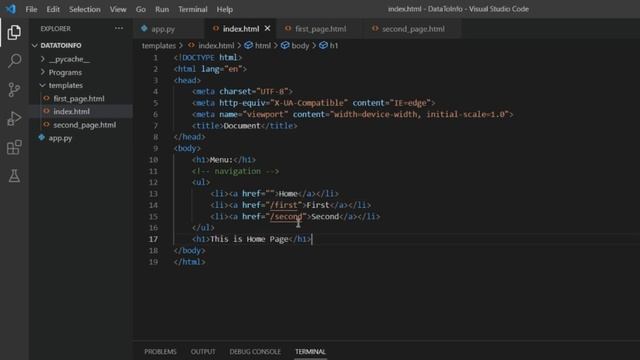The image size is (640, 360).
Task: Click the Python file icon beside app.py in Explorer
Action: tap(41, 138)
